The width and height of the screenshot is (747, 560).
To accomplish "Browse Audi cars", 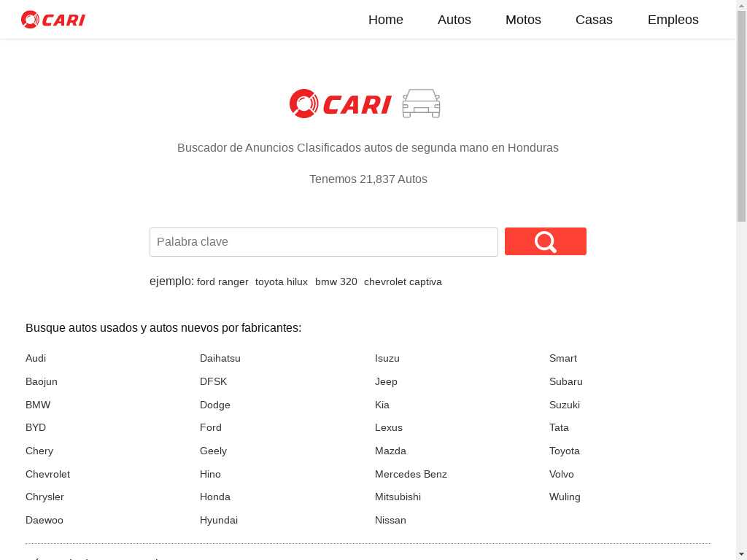I will (x=36, y=359).
